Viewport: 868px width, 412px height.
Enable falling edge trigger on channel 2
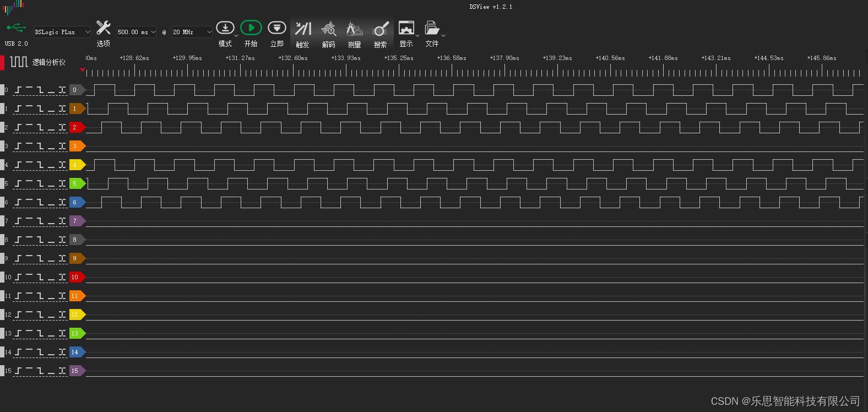[x=40, y=127]
